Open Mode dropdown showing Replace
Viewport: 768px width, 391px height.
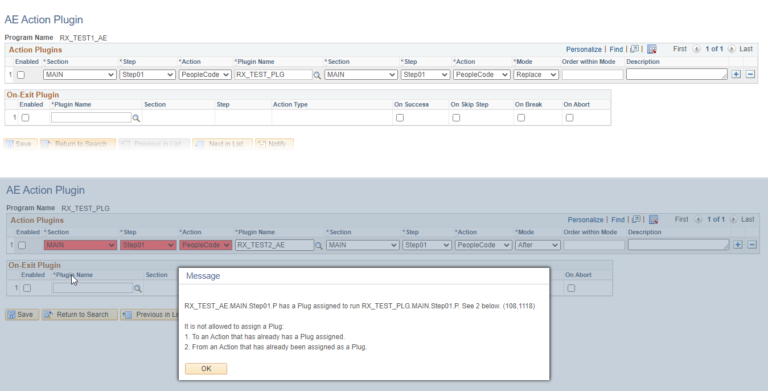pos(536,74)
